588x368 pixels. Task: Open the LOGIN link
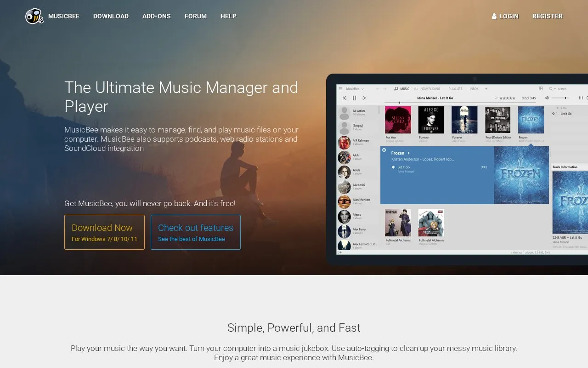(x=505, y=16)
